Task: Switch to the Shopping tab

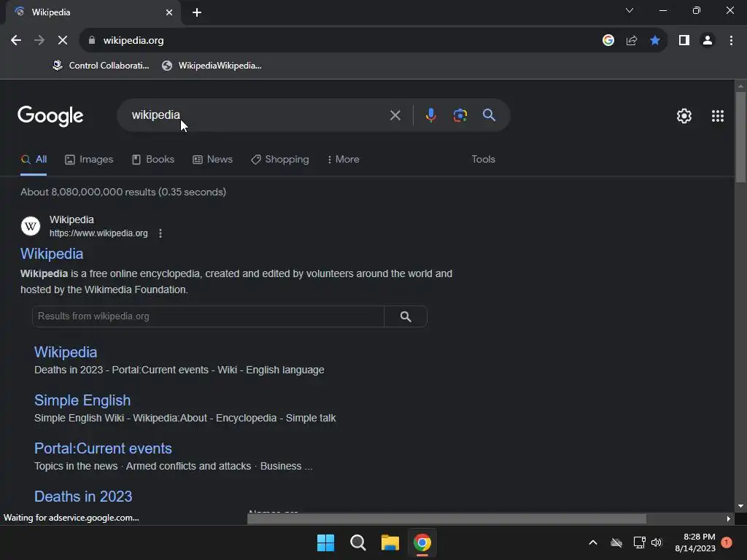Action: 280,160
